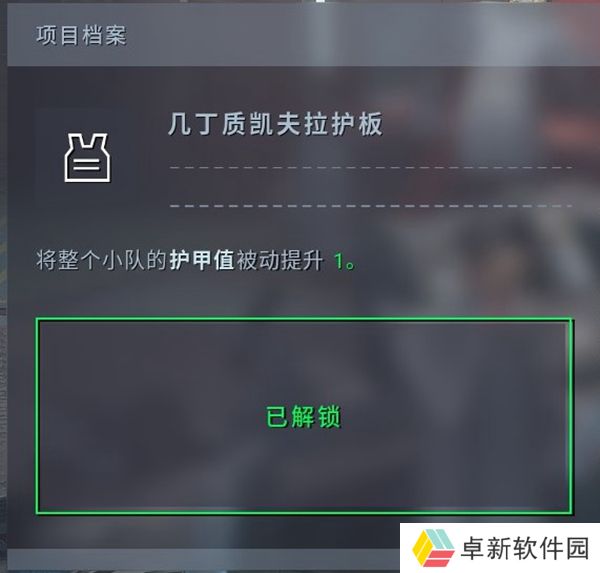Click the 被动提升 phrase in description
Image resolution: width=600 pixels, height=573 pixels.
(x=279, y=261)
